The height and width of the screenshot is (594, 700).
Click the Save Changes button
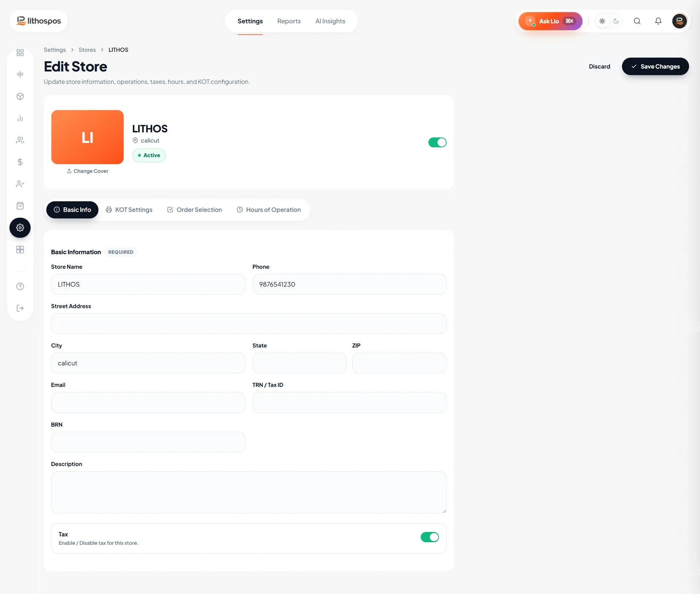[655, 66]
